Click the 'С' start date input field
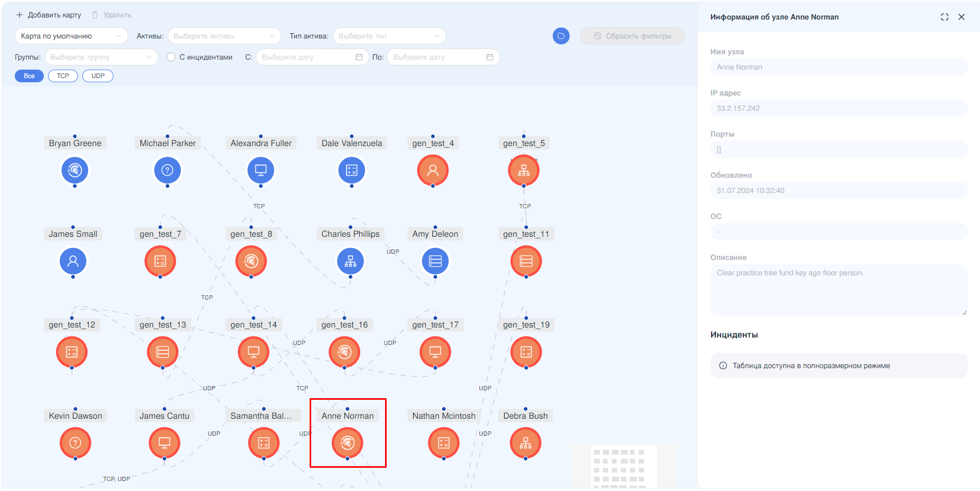Viewport: 980px width, 491px height. point(312,57)
